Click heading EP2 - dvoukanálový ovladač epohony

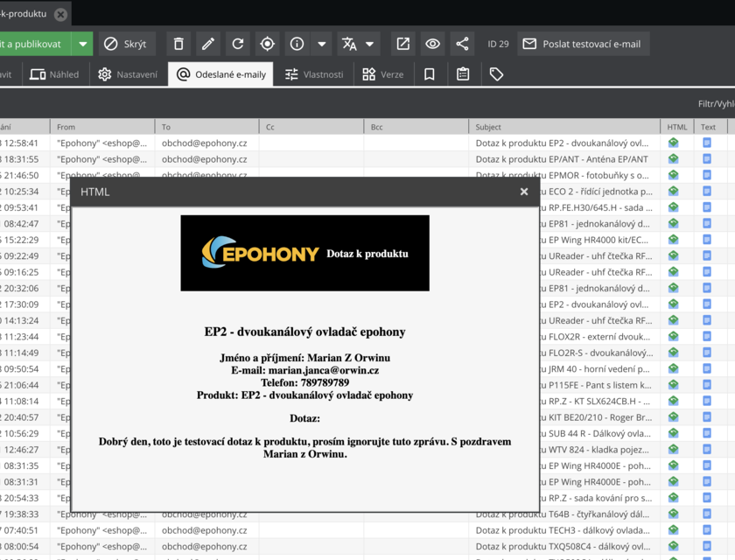pos(304,332)
